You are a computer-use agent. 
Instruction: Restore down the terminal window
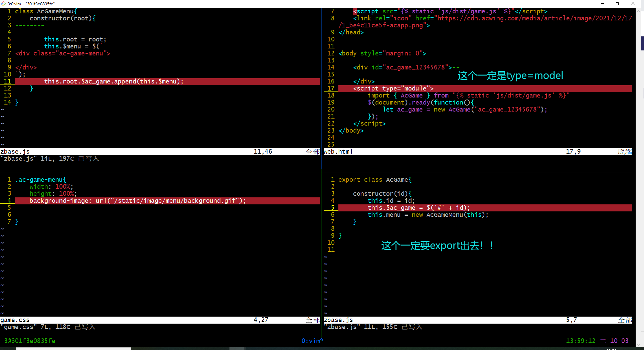pos(618,4)
